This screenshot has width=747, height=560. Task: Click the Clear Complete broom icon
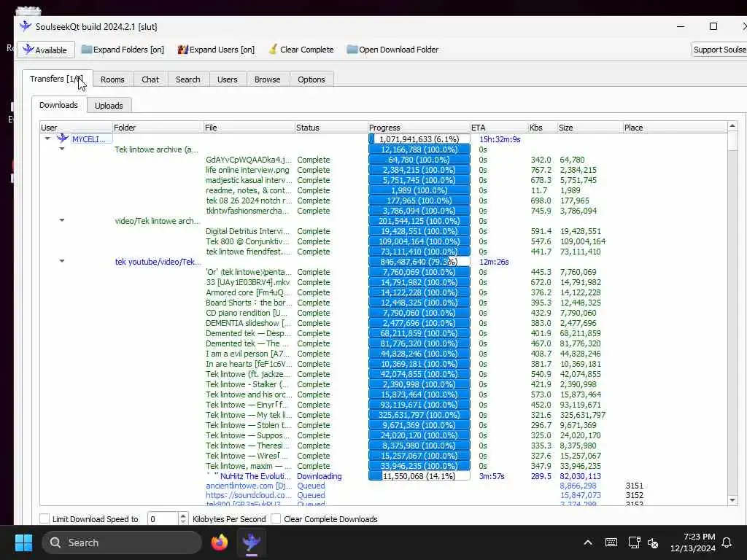[x=273, y=49]
